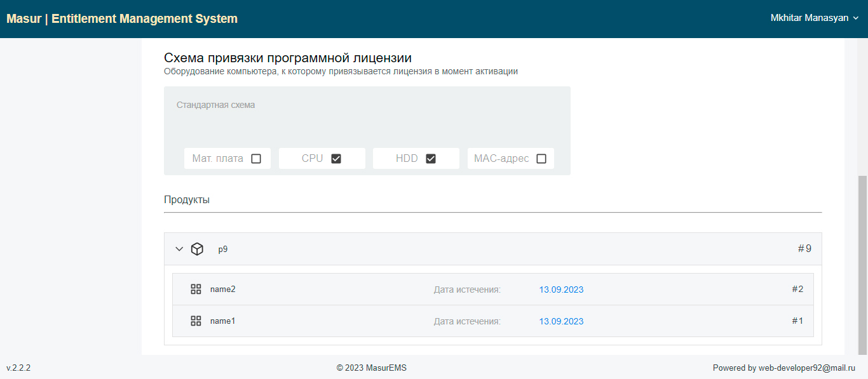Click the grid icon beside name1
868x379 pixels.
click(x=196, y=321)
